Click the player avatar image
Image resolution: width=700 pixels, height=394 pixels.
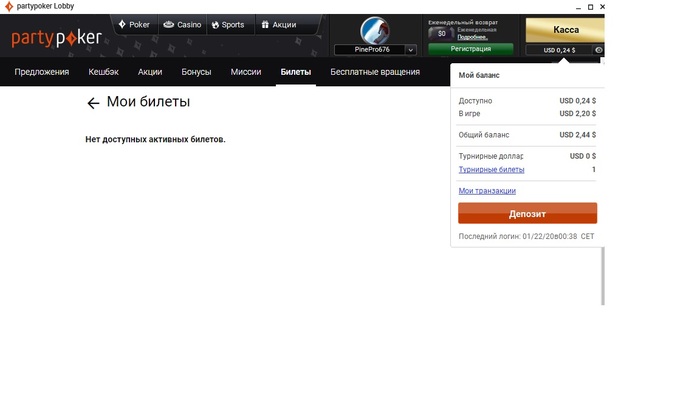(x=375, y=30)
